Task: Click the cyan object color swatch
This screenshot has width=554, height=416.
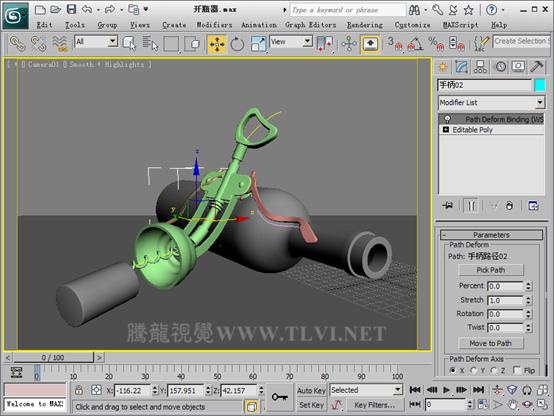Action: (540, 85)
